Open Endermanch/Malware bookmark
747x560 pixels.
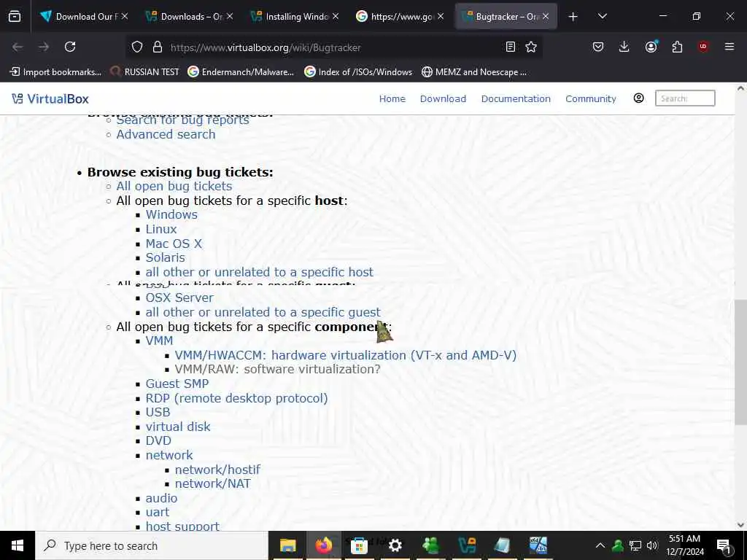click(241, 72)
